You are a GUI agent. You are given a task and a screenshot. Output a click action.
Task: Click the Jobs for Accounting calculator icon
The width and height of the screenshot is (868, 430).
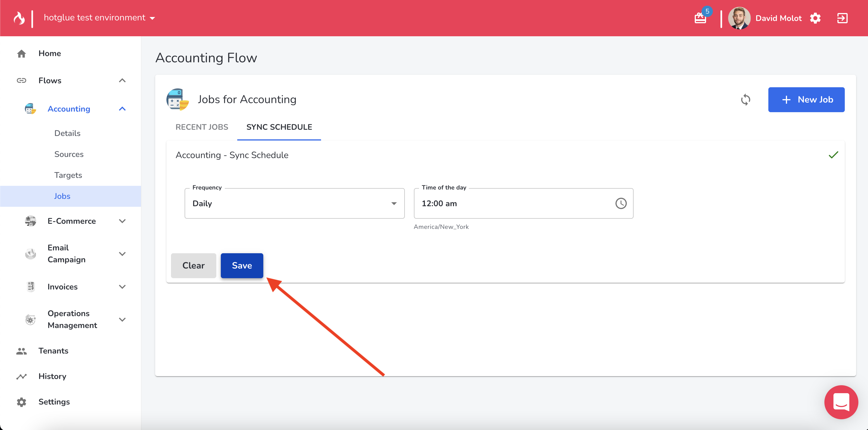click(x=178, y=99)
